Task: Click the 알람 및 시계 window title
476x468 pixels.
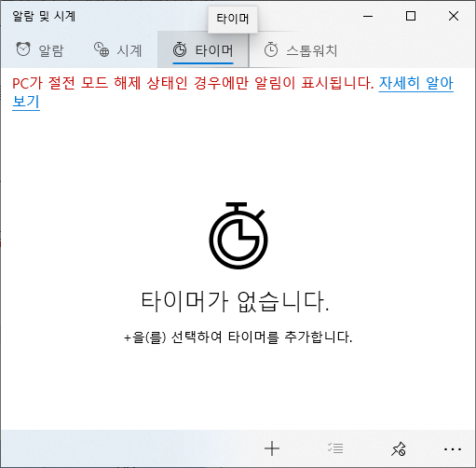Action: point(44,16)
